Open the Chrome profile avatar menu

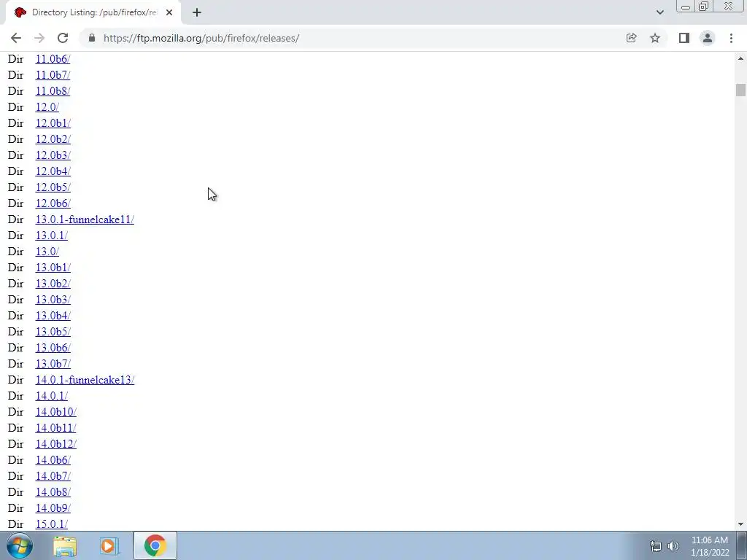tap(708, 38)
